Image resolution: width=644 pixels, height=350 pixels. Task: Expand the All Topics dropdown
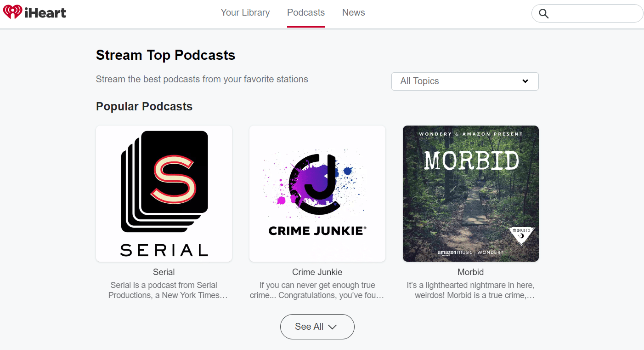(465, 81)
